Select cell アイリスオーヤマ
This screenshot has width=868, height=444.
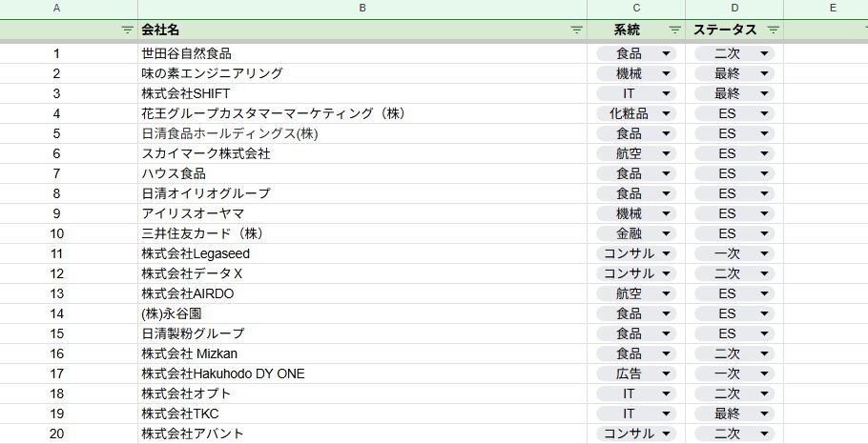tap(362, 213)
